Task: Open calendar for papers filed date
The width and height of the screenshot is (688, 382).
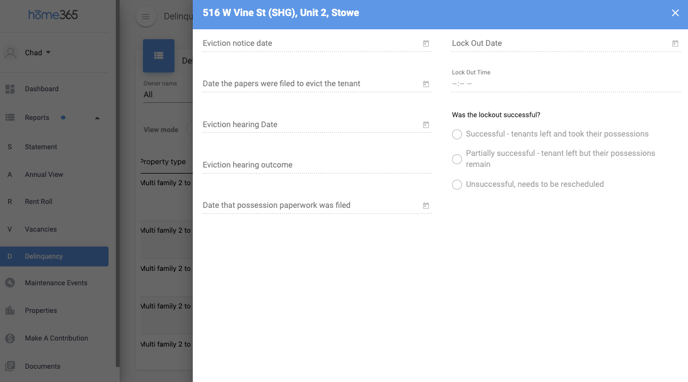Action: tap(426, 84)
